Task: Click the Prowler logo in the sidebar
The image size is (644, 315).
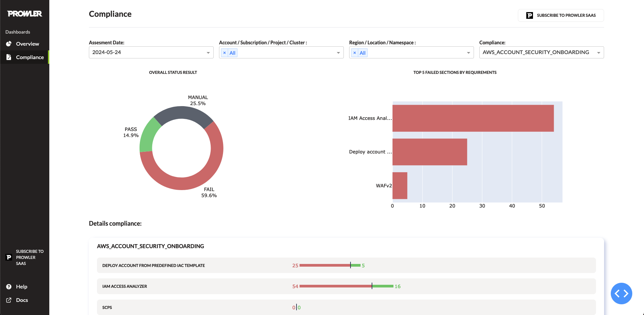Action: coord(24,13)
